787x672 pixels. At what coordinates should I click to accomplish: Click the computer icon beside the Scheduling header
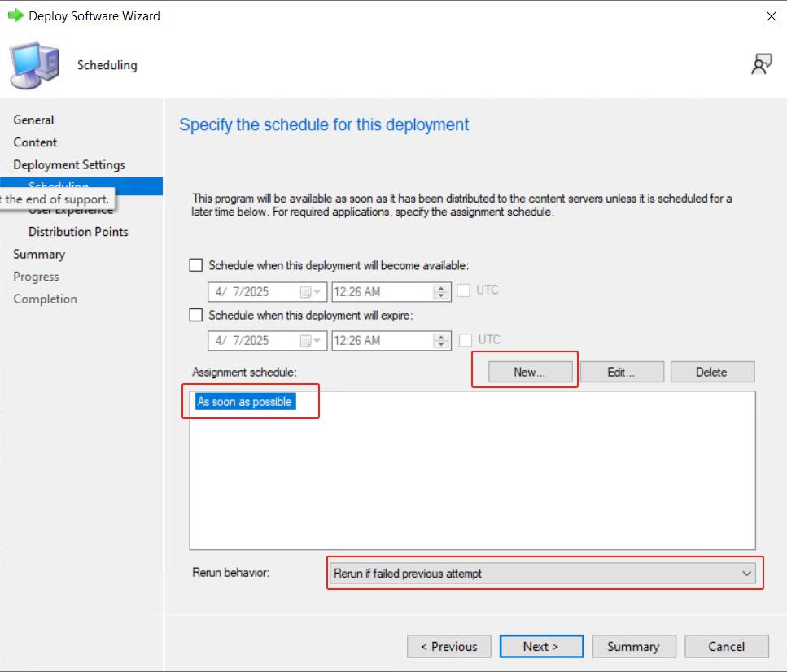click(x=35, y=65)
